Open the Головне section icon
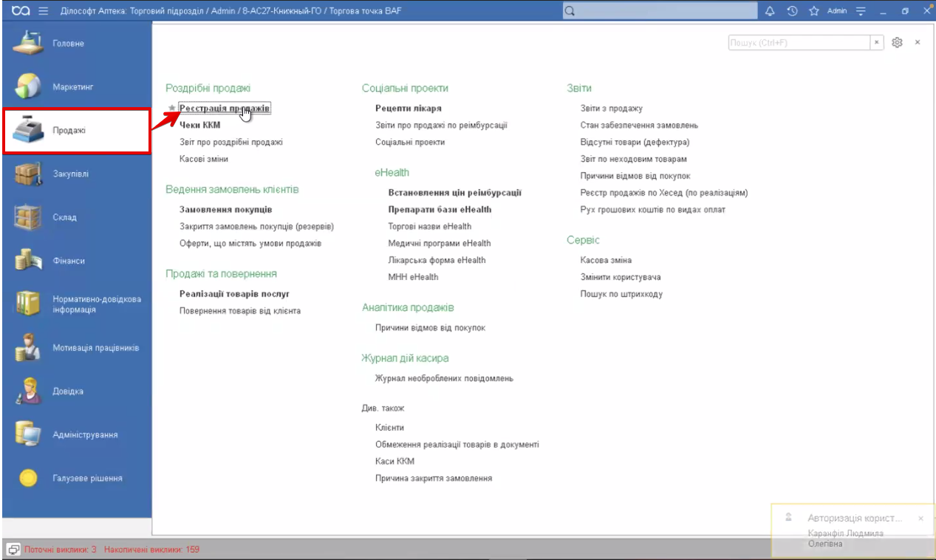This screenshot has width=936, height=560. pos(28,44)
